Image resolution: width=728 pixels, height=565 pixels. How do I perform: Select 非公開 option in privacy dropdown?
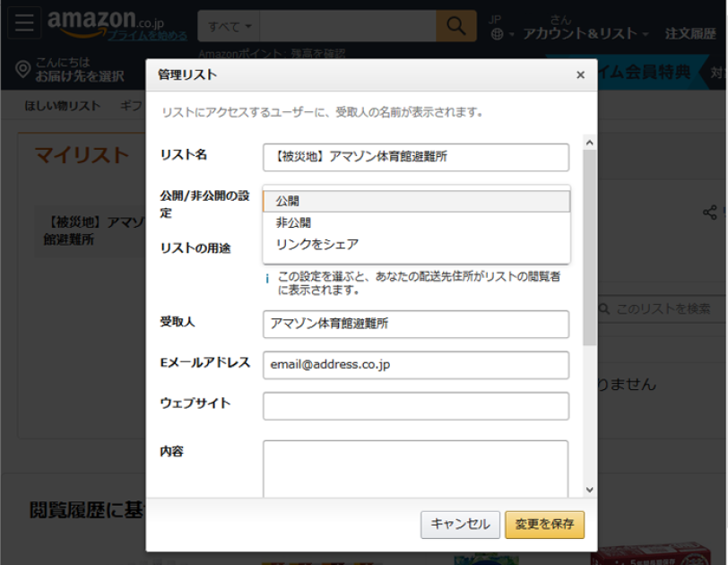coord(416,222)
